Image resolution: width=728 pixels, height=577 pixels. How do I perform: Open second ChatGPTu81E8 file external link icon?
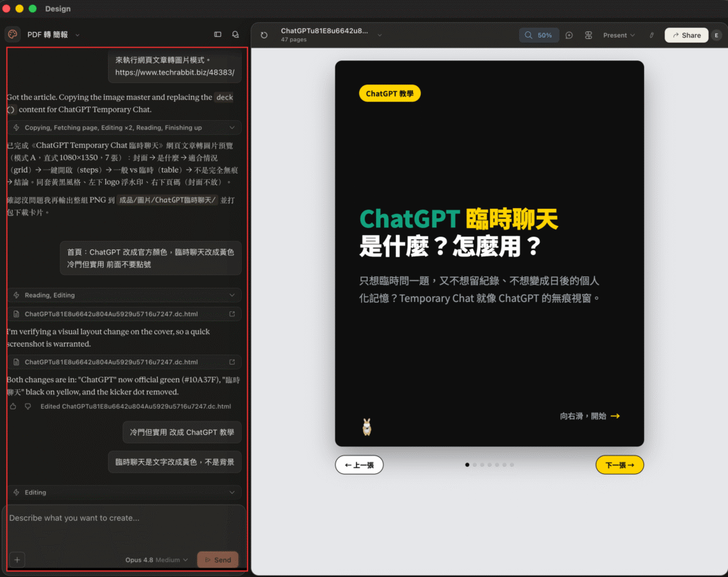(232, 362)
